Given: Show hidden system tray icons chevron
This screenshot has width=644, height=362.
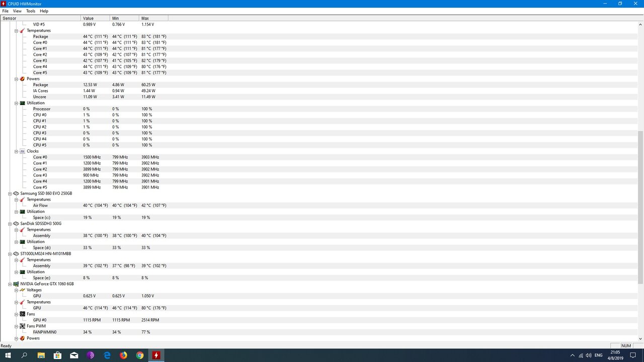Looking at the screenshot, I should coord(572,355).
